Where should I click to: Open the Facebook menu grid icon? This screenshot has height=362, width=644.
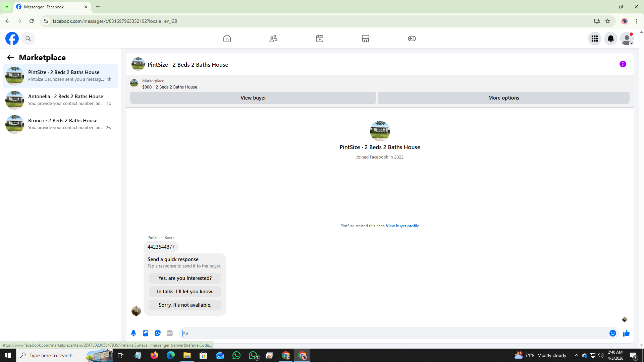pos(595,39)
